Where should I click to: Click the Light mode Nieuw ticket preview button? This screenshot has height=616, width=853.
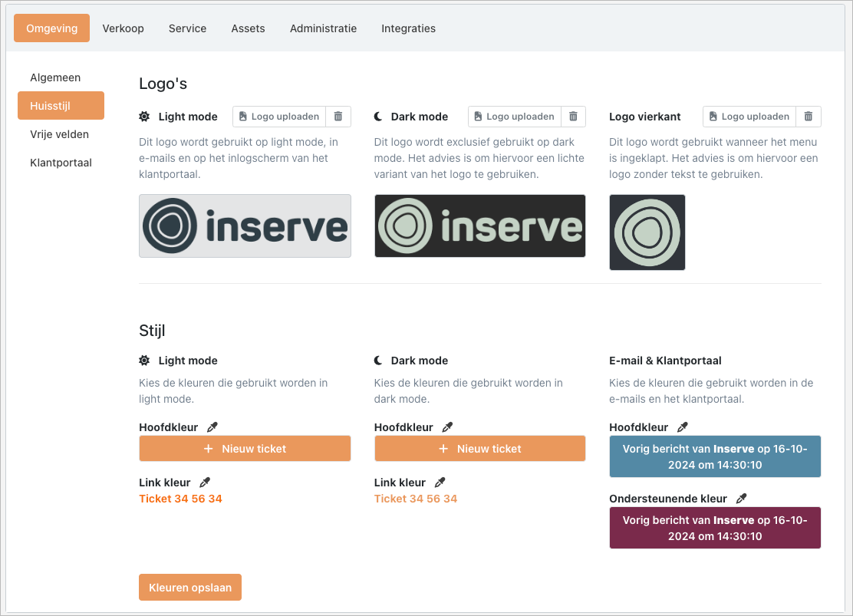tap(245, 449)
